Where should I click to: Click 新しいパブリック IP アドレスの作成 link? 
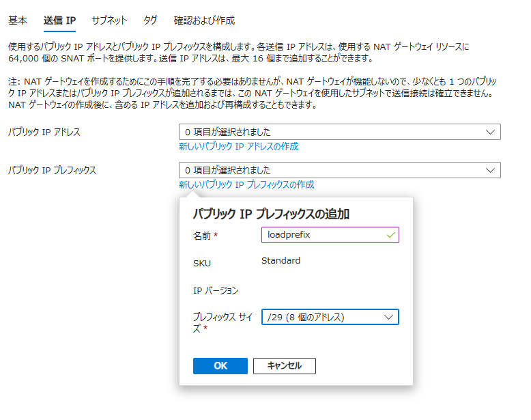pos(238,146)
